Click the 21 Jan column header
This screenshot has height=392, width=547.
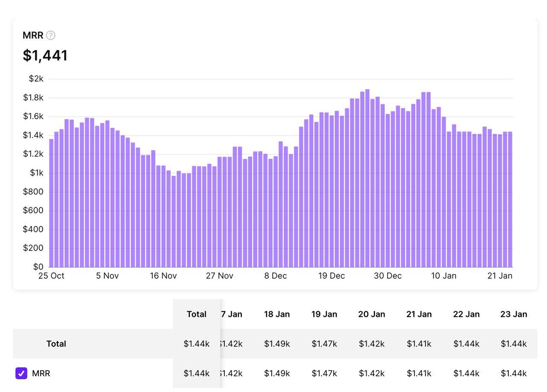tap(419, 314)
